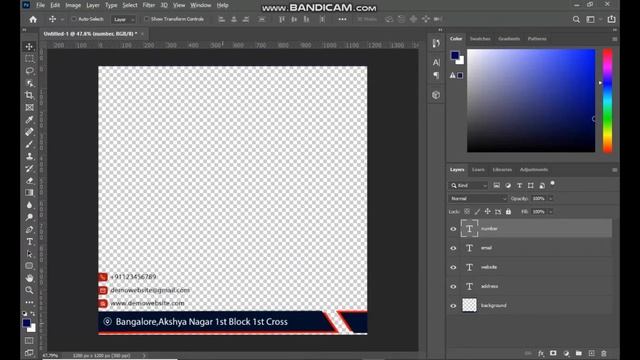Delete layer using trash icon
Viewport: 640px width, 360px height.
(x=604, y=353)
